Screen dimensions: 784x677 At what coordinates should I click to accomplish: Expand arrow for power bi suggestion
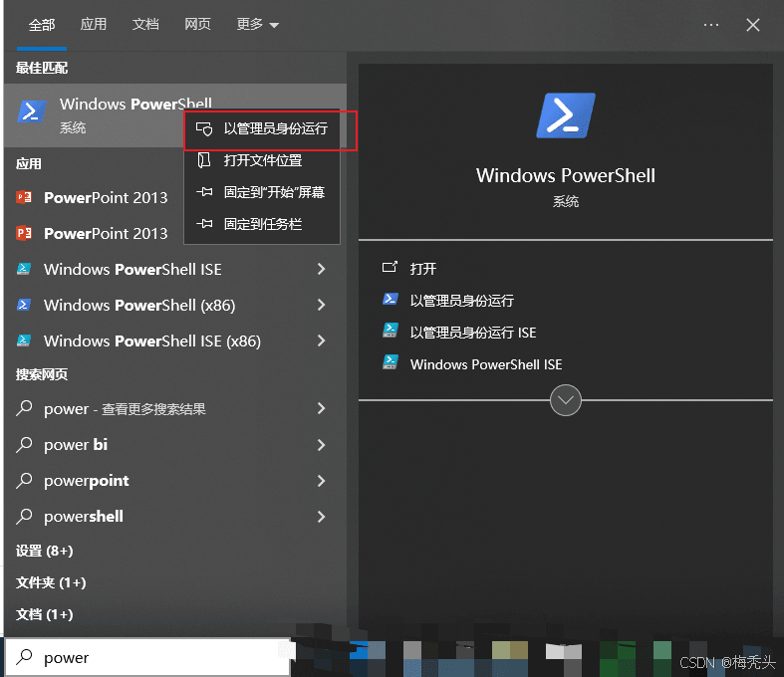(321, 445)
